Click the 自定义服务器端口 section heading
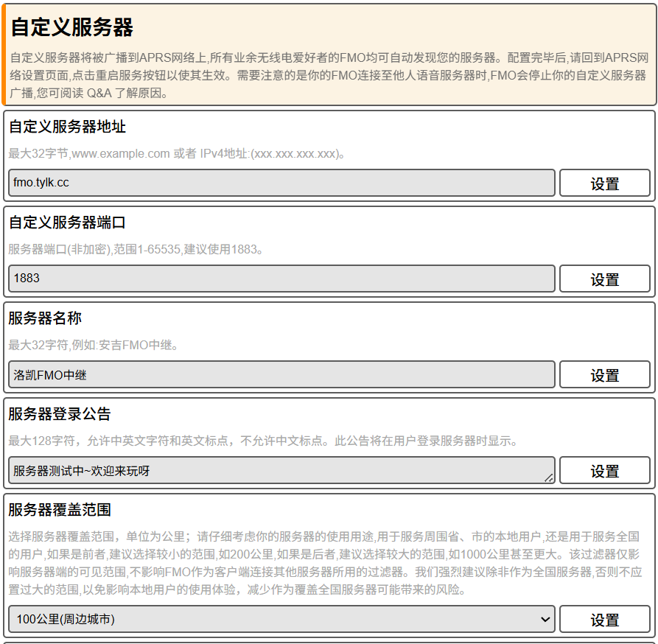This screenshot has width=658, height=644. (x=67, y=223)
